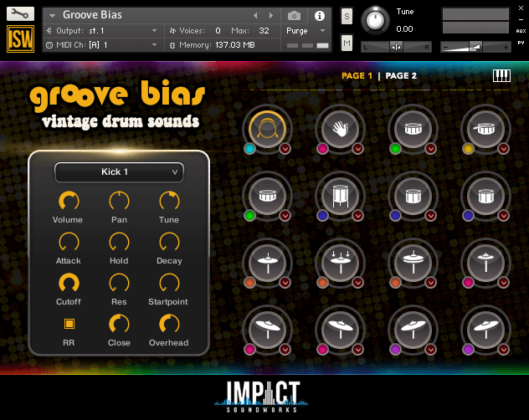Open the Output st. 1 dropdown
Screen dimensions: 529x420
point(101,31)
